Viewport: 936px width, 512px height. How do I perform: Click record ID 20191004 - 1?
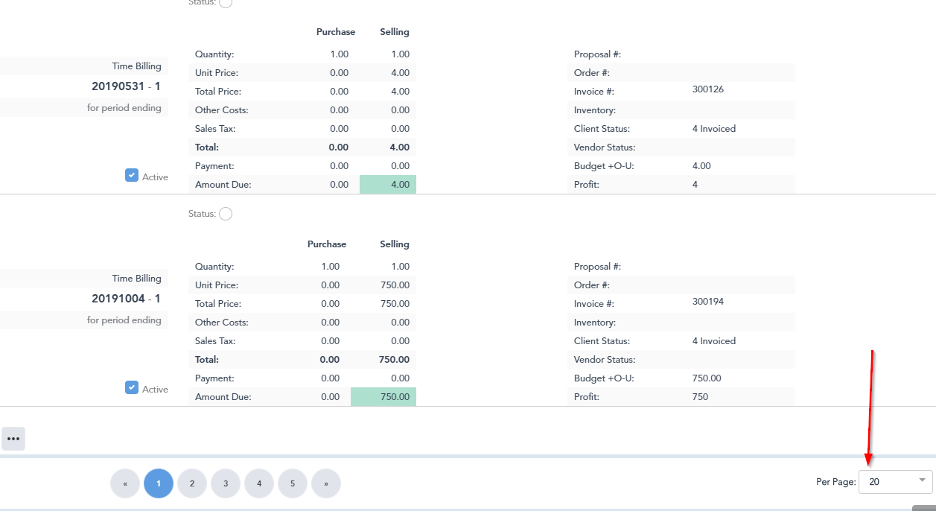126,298
